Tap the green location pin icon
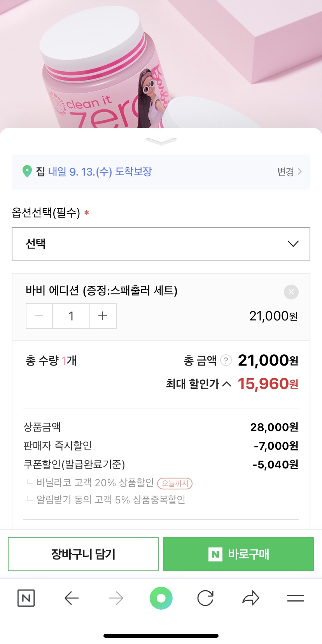 click(27, 171)
